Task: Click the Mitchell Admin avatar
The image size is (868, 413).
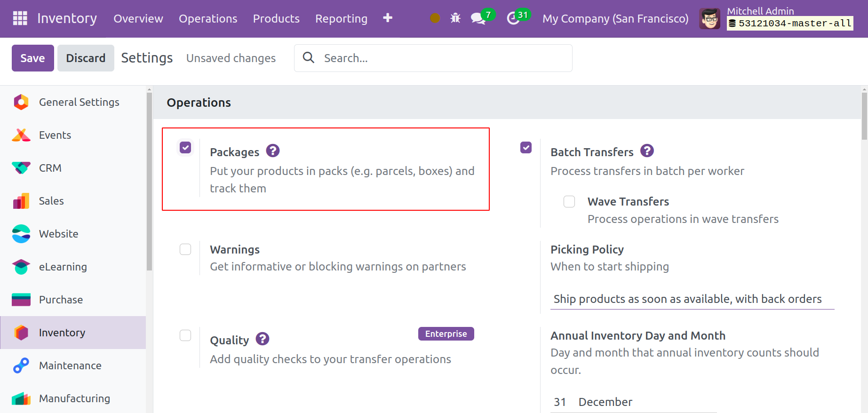Action: (x=709, y=19)
